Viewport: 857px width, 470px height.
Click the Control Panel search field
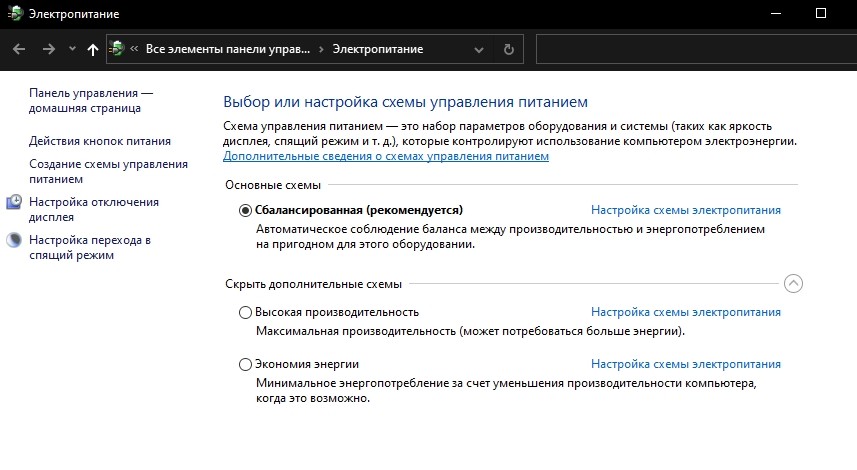[x=695, y=49]
